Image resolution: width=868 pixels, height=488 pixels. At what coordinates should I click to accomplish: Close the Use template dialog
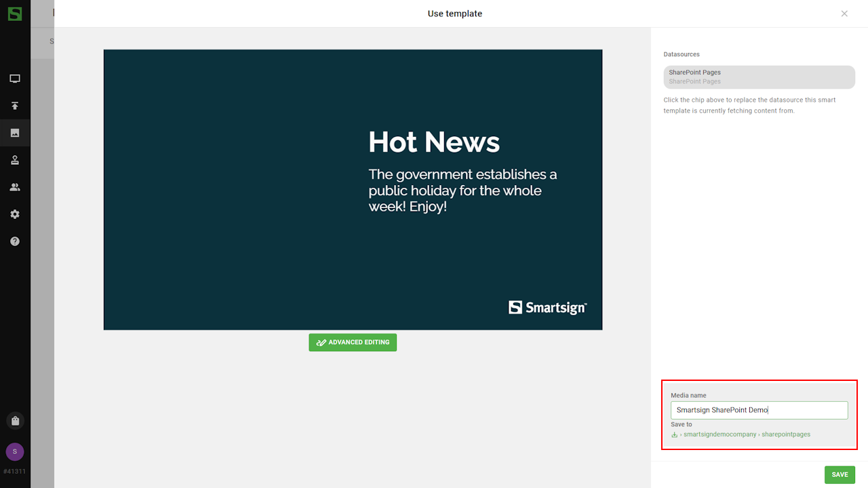tap(844, 14)
